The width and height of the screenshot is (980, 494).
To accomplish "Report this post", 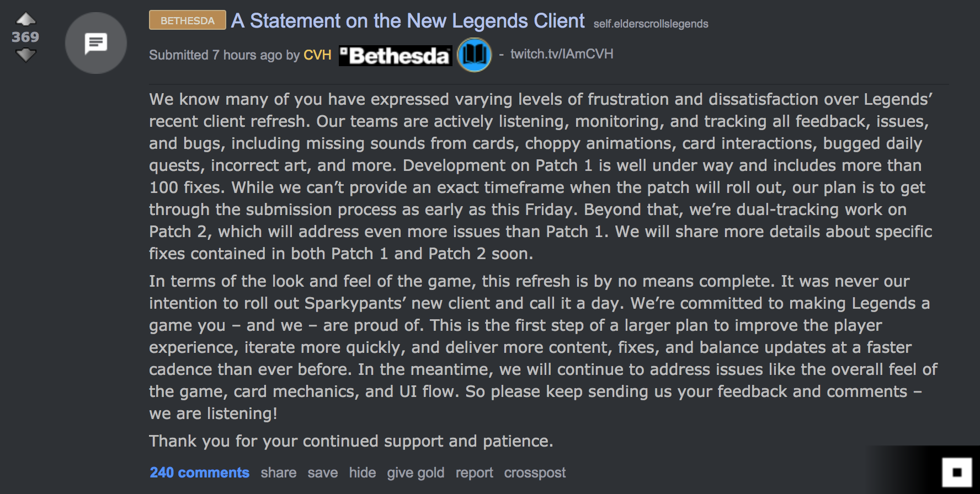I will (x=475, y=473).
